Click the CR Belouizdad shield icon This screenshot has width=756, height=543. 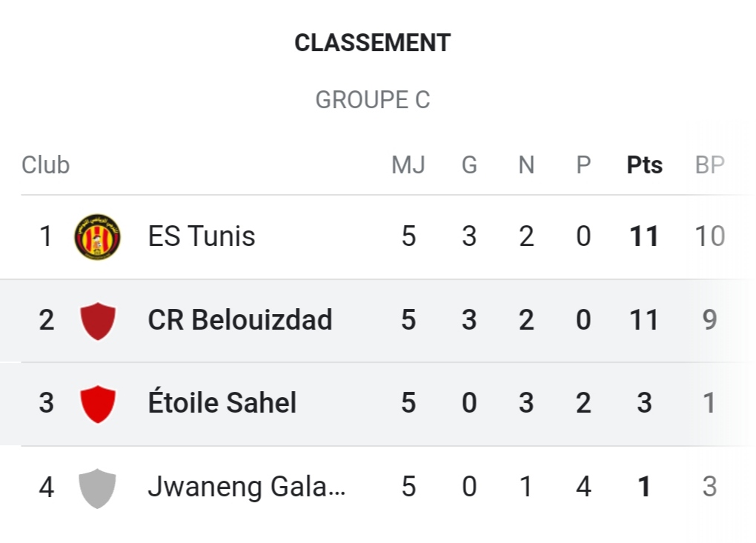tap(97, 321)
